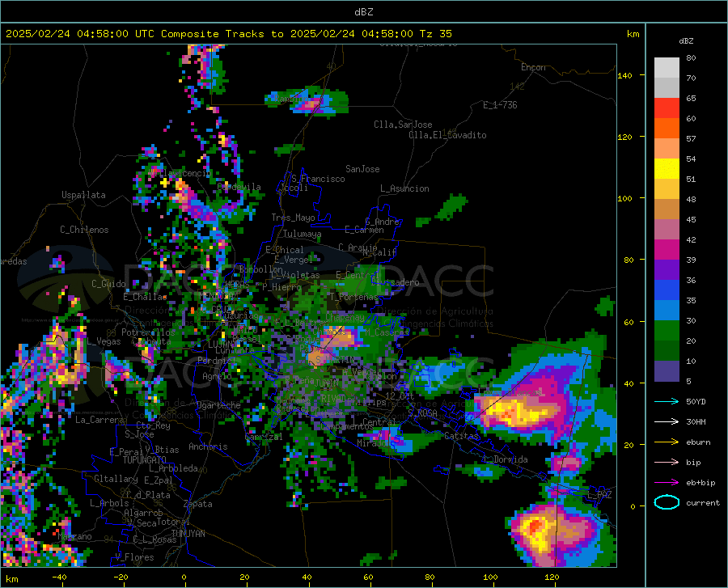728x588 pixels.
Task: Click the L_Vegas map label
Action: pos(104,341)
